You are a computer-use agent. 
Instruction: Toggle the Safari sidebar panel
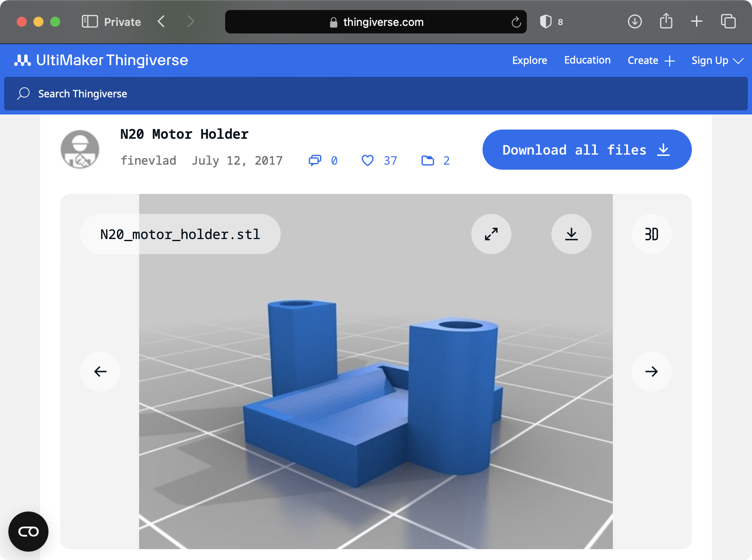(x=90, y=22)
